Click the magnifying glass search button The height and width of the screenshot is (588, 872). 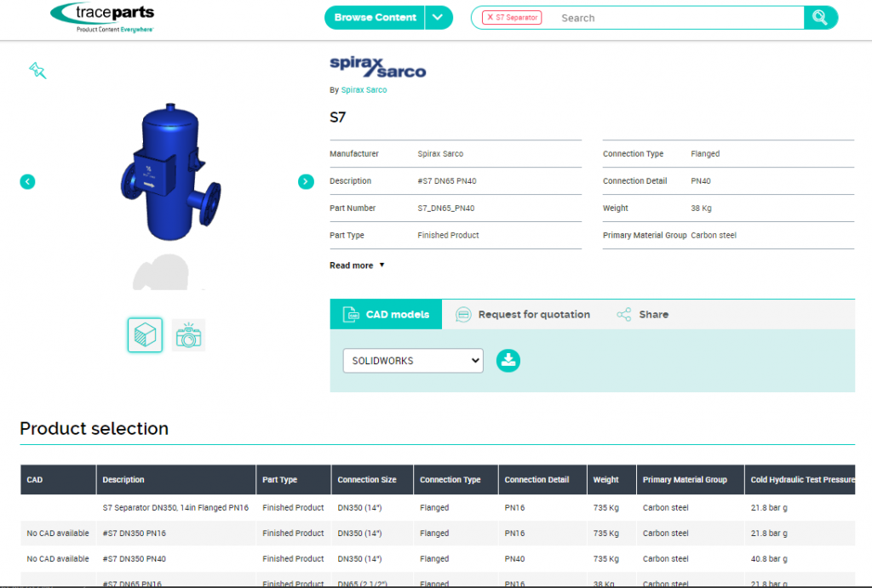[x=820, y=18]
